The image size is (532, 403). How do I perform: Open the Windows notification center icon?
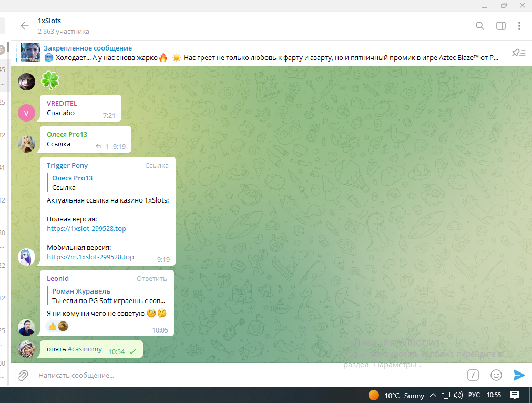[515, 395]
